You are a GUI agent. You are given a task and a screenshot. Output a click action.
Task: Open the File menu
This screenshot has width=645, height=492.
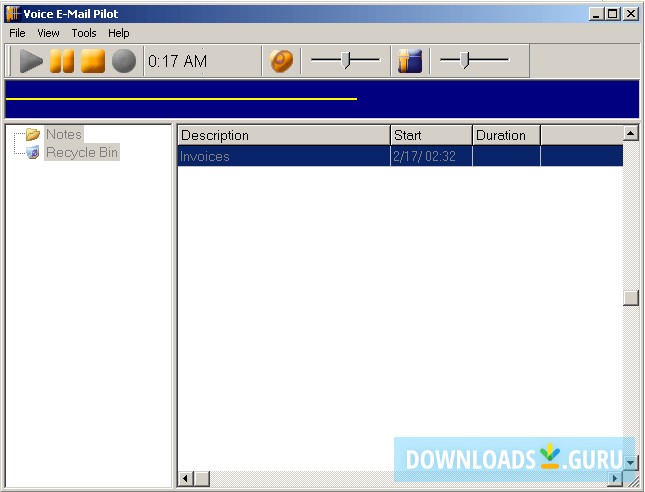[17, 33]
